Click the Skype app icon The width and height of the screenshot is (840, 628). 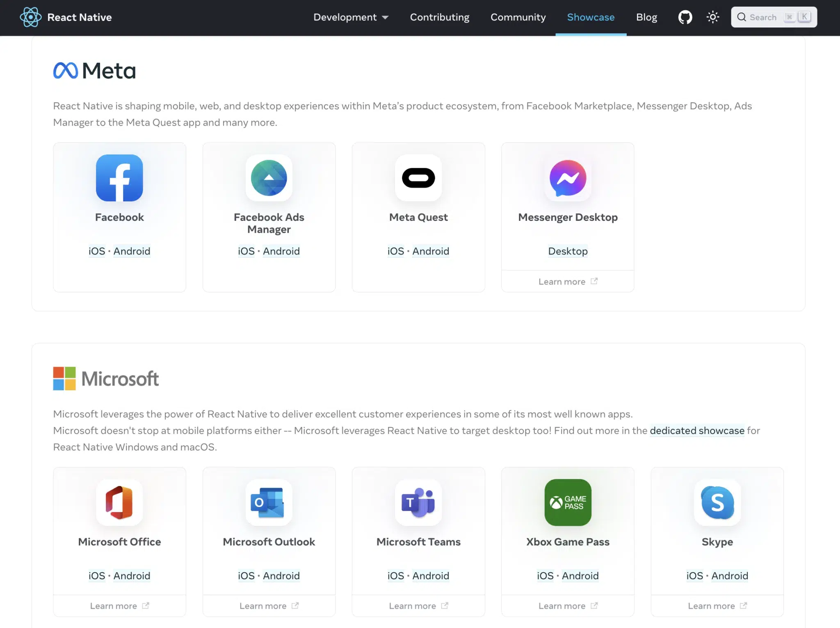717,503
